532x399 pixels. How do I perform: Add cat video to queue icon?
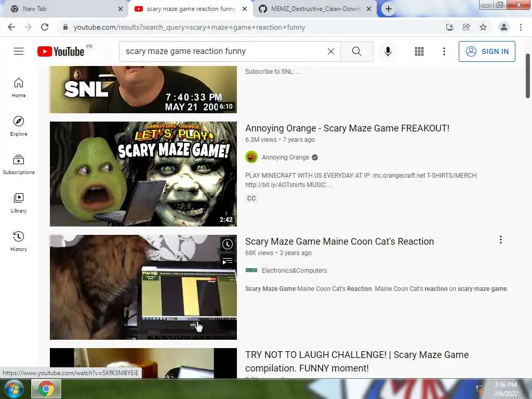[x=228, y=261]
